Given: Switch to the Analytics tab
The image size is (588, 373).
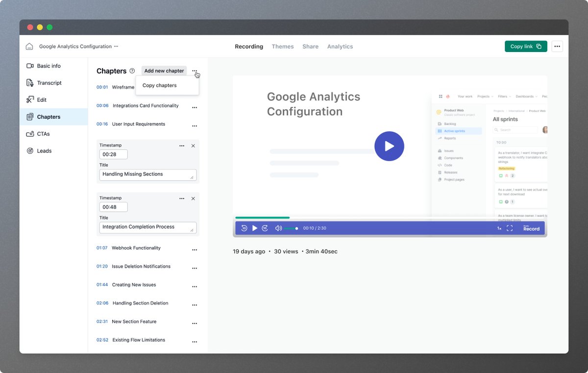Looking at the screenshot, I should (340, 47).
